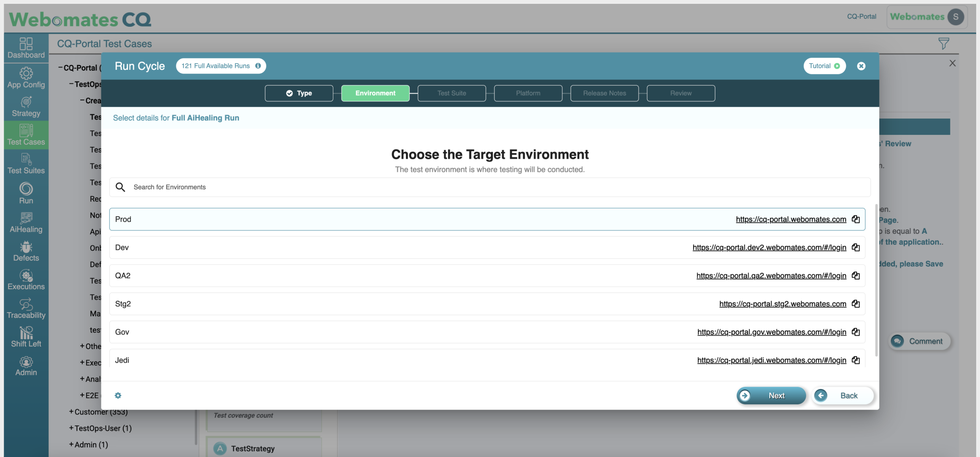
Task: Go to Strategy in the sidebar
Action: (x=26, y=106)
